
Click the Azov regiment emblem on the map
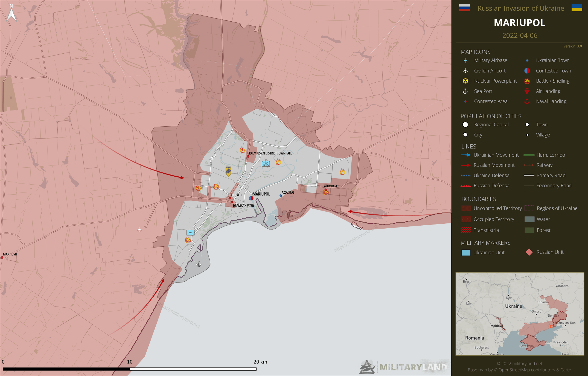228,171
